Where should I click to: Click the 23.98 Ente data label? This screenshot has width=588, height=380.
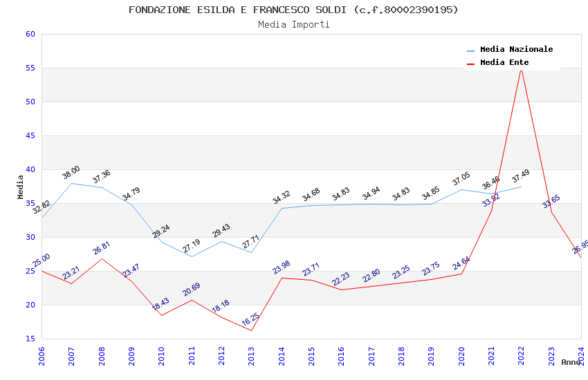point(282,267)
